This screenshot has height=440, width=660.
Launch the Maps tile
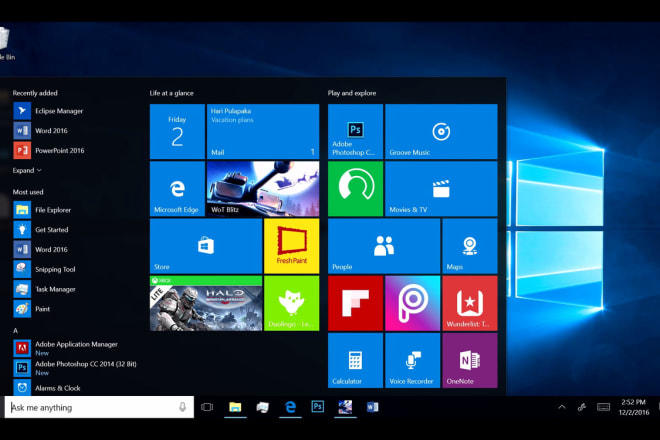tap(470, 246)
